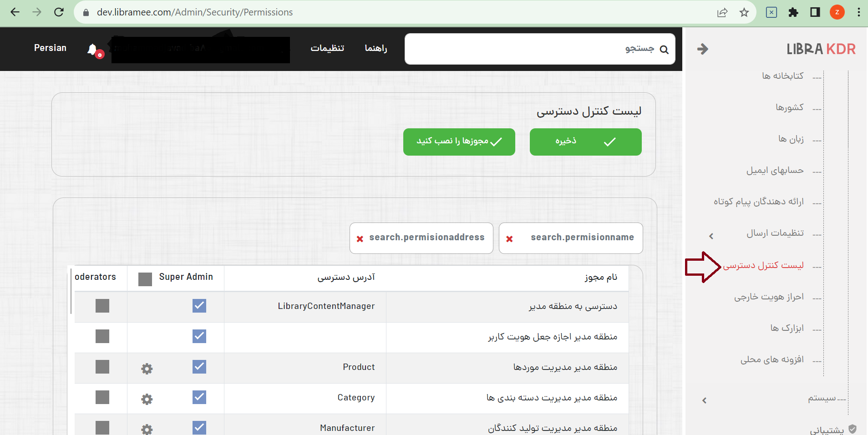Remove the search.permisionaddress filter chip
Screen dimensions: 868x435
[360, 238]
